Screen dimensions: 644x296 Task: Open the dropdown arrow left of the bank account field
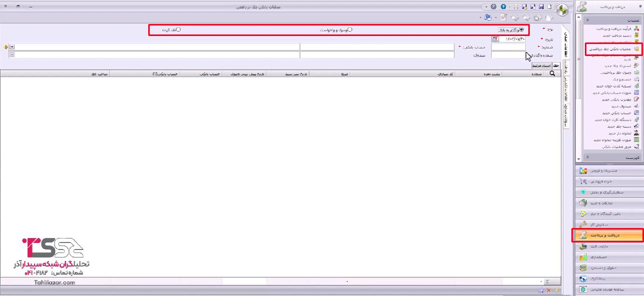coord(12,47)
